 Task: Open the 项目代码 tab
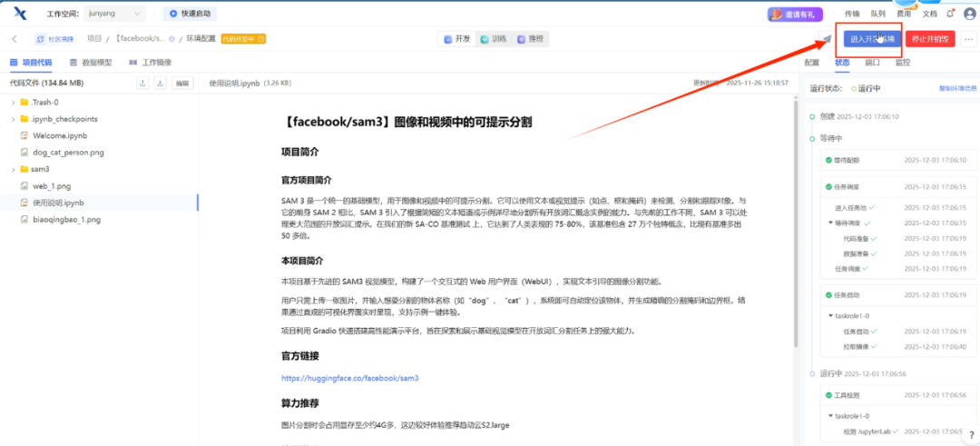[x=31, y=63]
